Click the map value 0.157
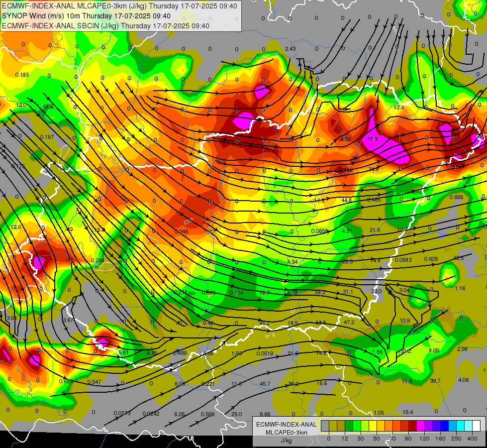The image size is (487, 448). click(47, 137)
